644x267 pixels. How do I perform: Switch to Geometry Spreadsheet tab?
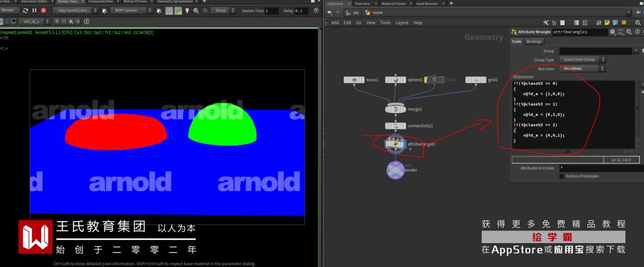175,2
